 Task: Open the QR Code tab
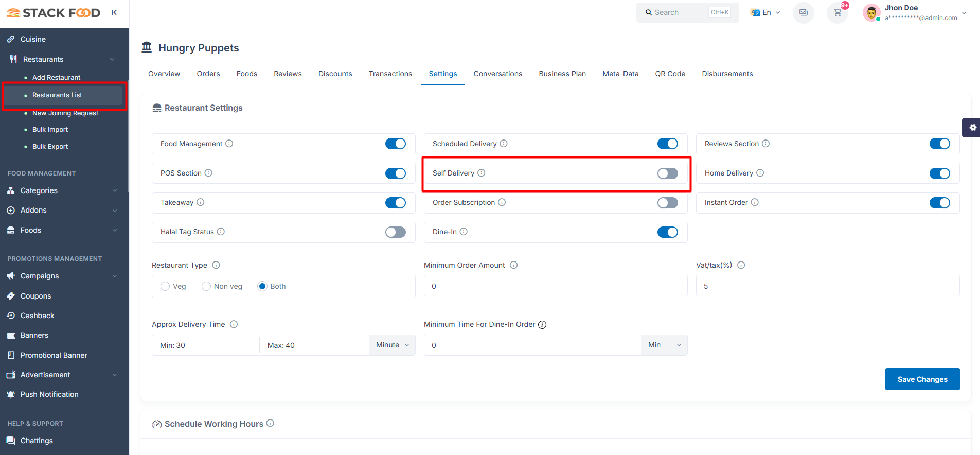point(670,74)
